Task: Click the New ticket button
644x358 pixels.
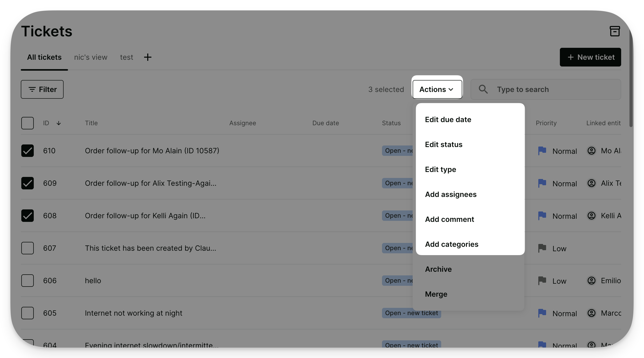Action: [590, 57]
